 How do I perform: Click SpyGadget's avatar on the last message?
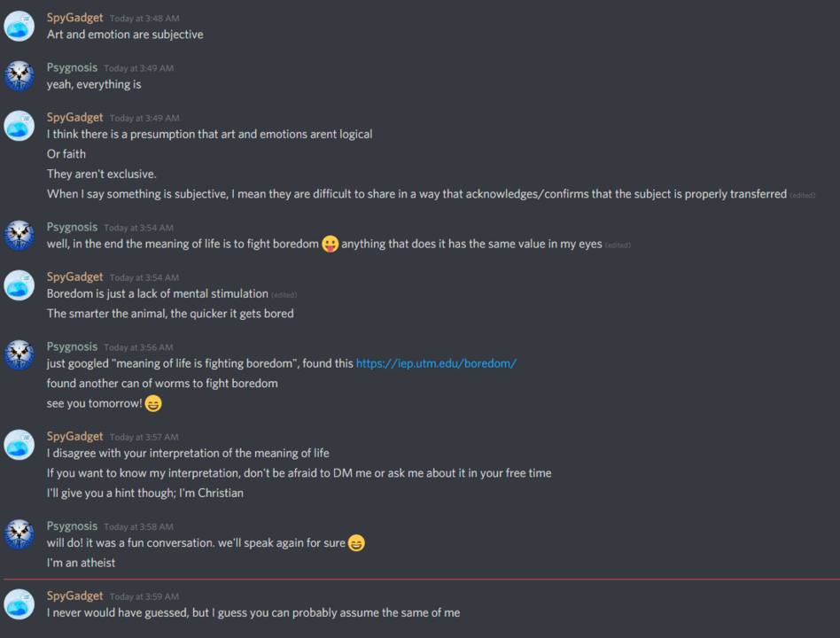coord(19,604)
